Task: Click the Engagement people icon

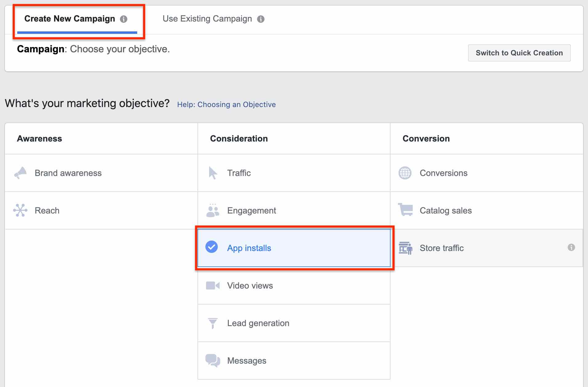Action: [x=213, y=210]
